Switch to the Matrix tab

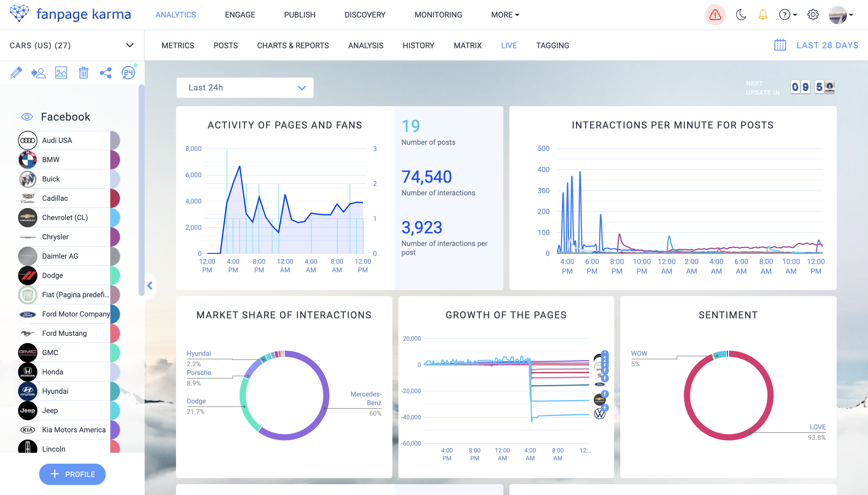pyautogui.click(x=468, y=46)
